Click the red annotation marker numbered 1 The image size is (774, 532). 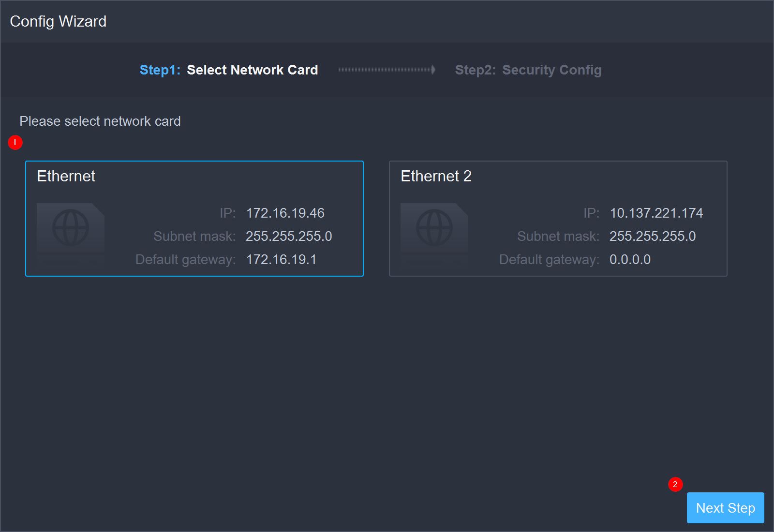(x=15, y=142)
